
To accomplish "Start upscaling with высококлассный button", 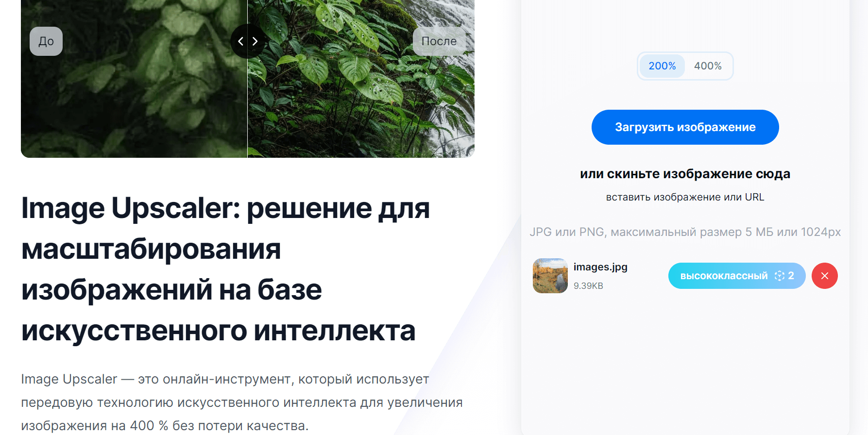I will click(737, 276).
